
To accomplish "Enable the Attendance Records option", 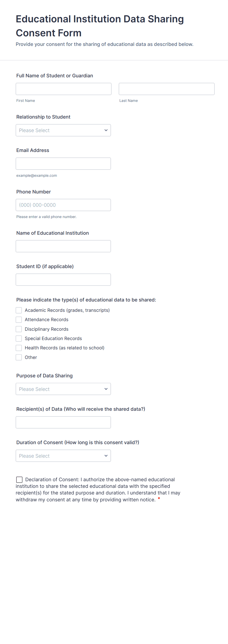I will coord(19,320).
